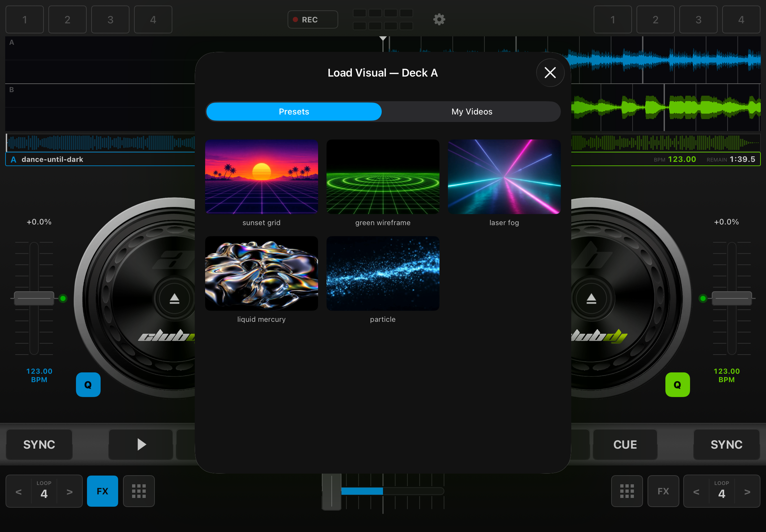Click the right deck 123.00 BPM readout

click(675, 159)
